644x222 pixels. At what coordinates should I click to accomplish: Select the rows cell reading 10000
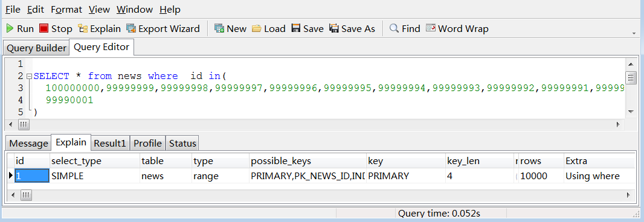pyautogui.click(x=541, y=176)
